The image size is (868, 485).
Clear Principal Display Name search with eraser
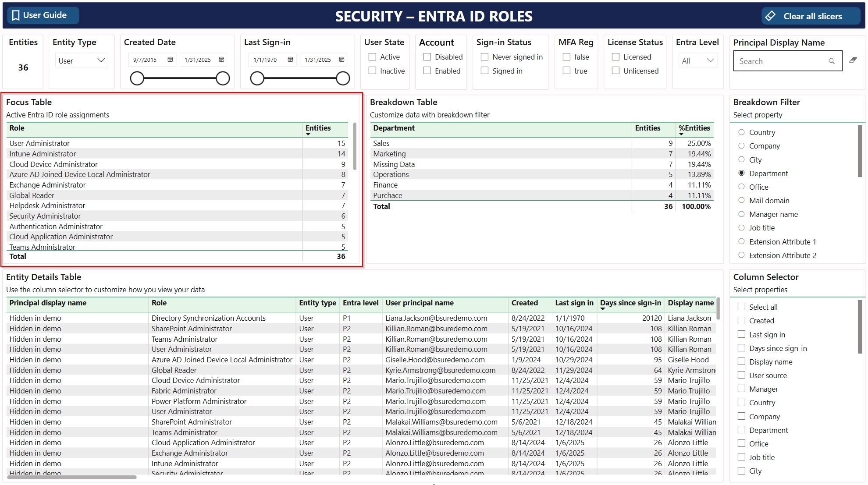pos(853,60)
